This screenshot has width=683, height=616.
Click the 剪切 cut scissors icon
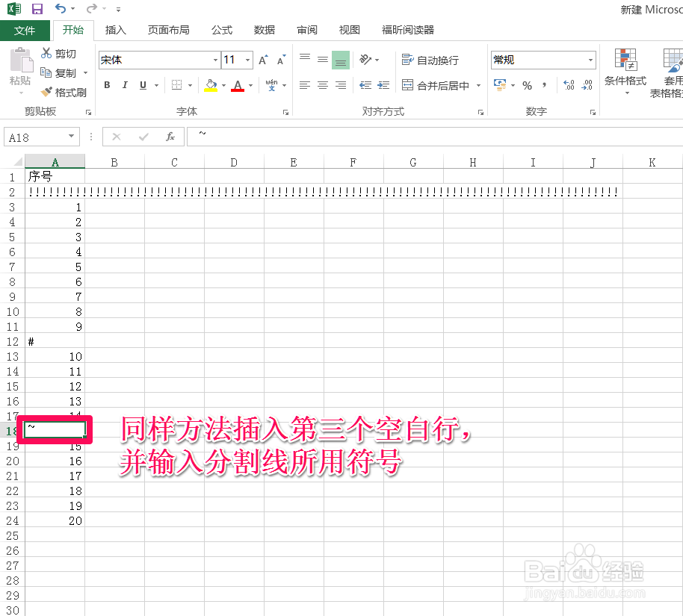click(x=45, y=53)
